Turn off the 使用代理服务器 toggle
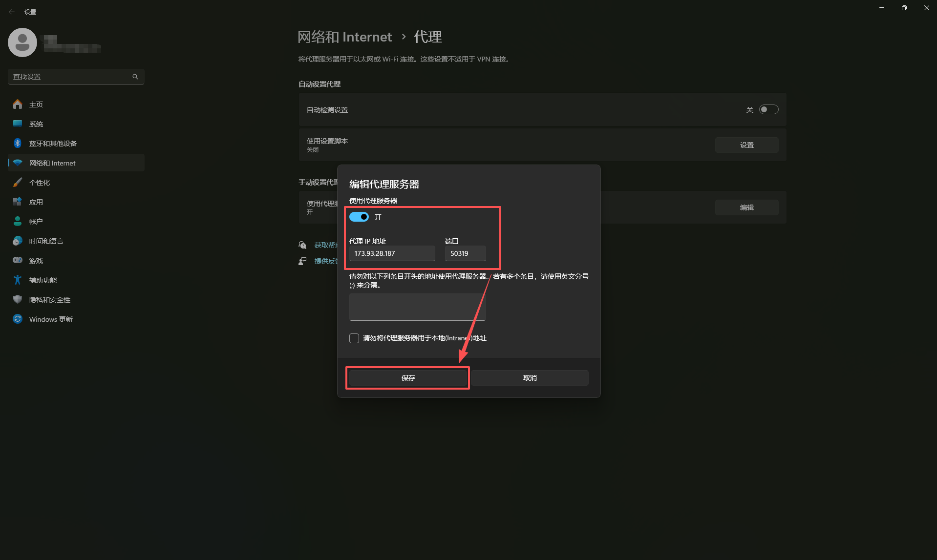 pos(359,217)
